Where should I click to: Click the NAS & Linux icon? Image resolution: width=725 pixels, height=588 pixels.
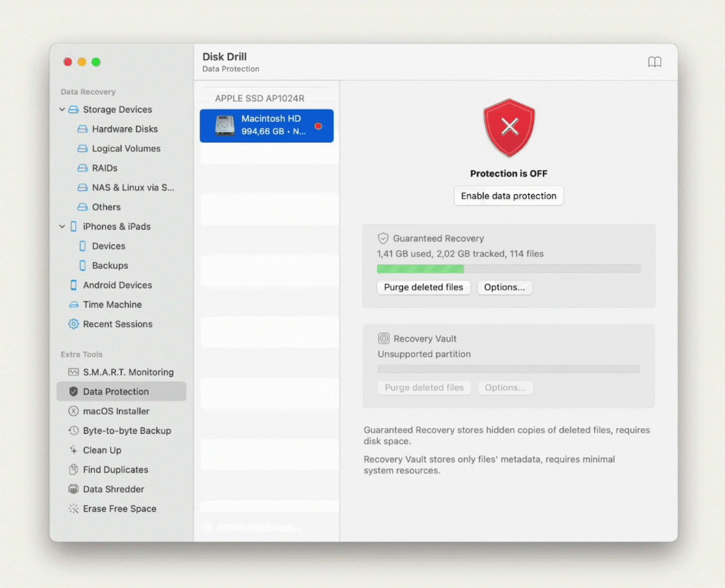tap(82, 188)
